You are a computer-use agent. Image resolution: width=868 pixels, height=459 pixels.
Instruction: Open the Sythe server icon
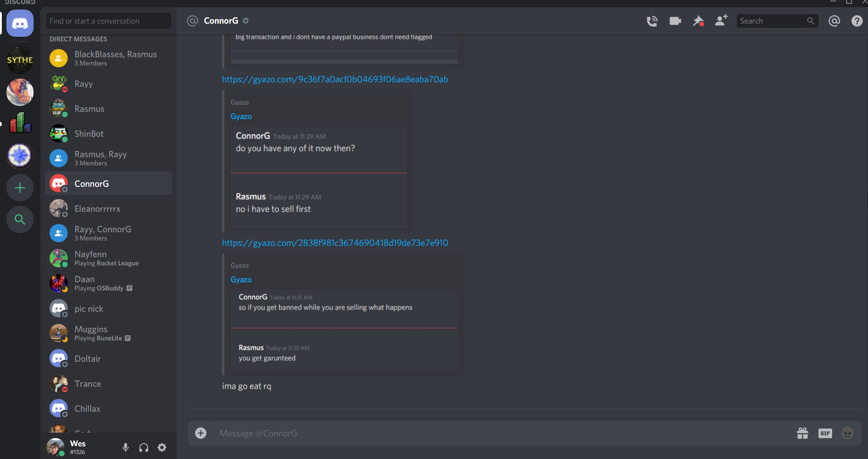(x=20, y=60)
